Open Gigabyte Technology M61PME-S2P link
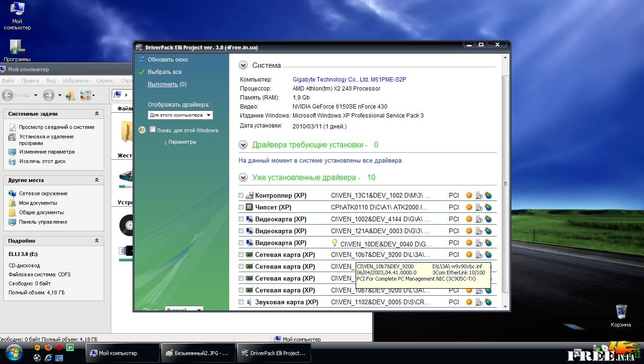644x364 pixels. [349, 80]
